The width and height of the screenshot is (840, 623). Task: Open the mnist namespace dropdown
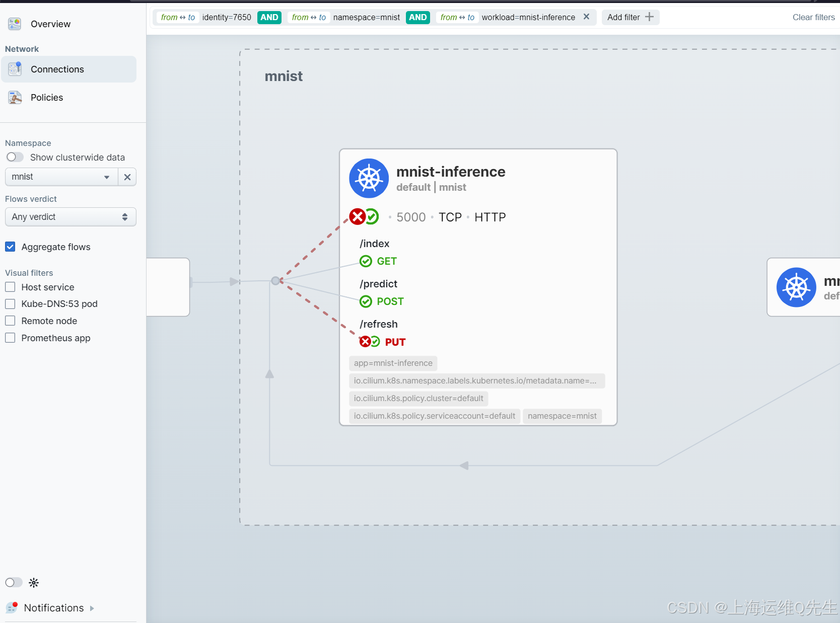[61, 177]
